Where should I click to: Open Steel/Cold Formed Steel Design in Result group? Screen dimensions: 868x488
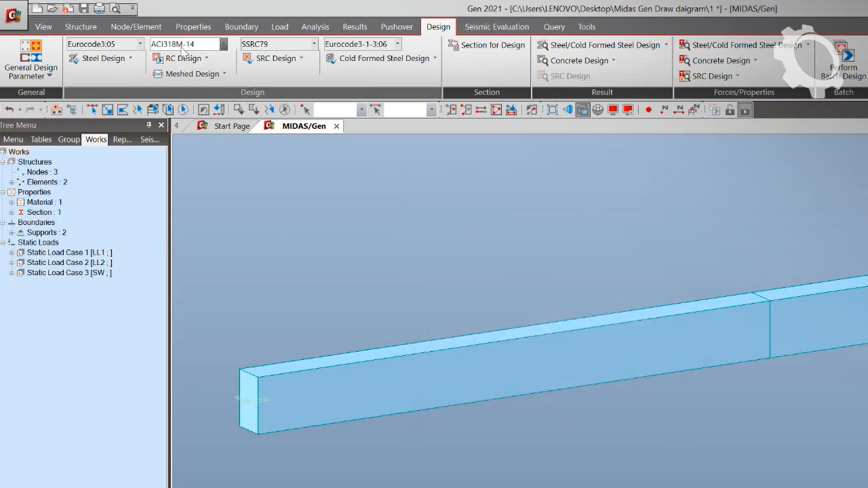click(602, 45)
